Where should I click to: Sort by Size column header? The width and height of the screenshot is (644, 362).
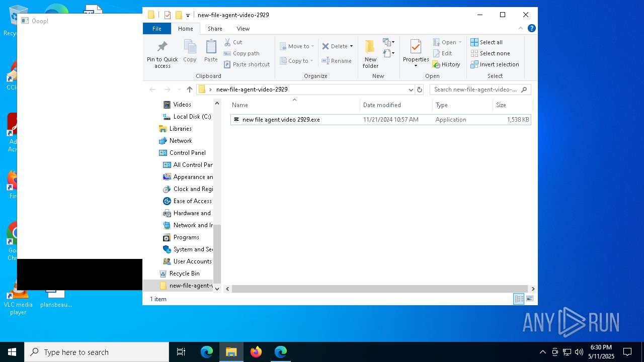(512, 105)
